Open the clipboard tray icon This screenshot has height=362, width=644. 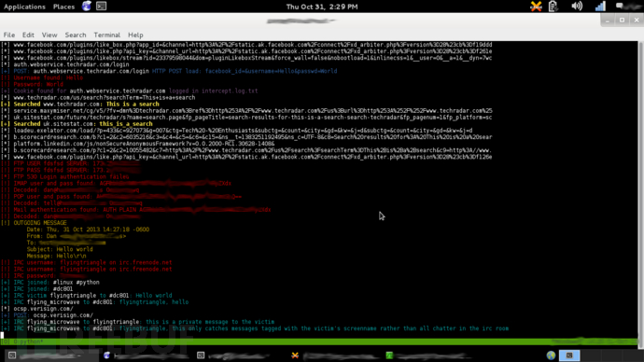coord(553,7)
